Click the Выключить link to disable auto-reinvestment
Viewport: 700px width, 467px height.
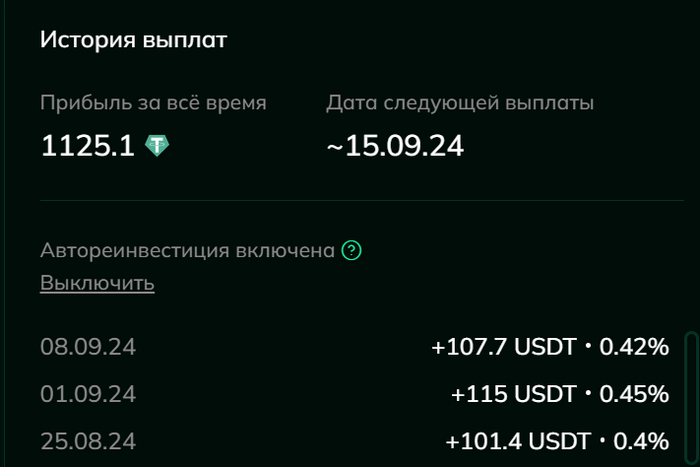tap(97, 282)
